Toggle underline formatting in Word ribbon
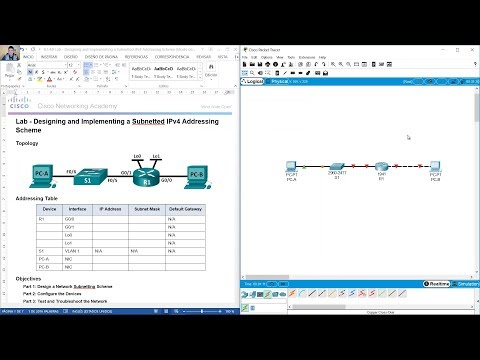480x360 pixels. coord(43,72)
